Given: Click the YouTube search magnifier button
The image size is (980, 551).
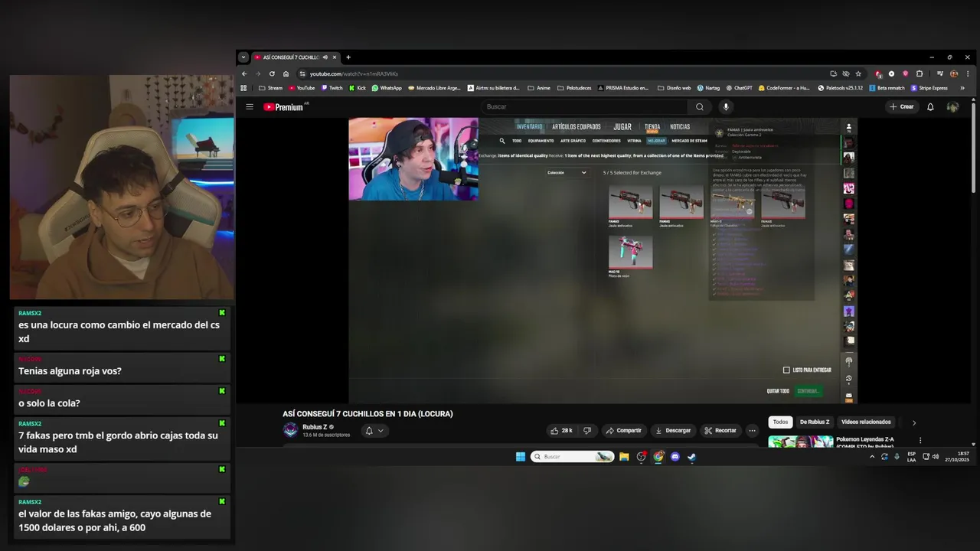Looking at the screenshot, I should (699, 107).
